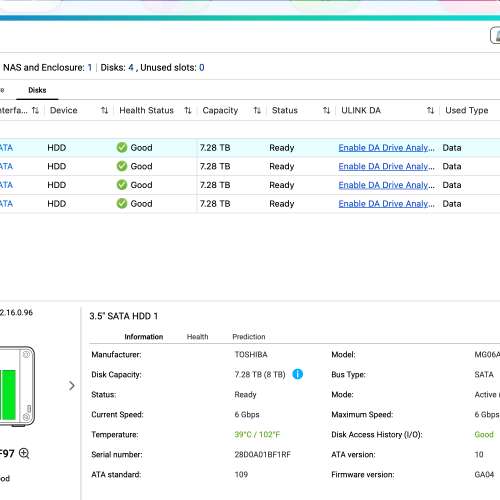
Task: Switch to the Disks tab
Action: click(x=37, y=90)
